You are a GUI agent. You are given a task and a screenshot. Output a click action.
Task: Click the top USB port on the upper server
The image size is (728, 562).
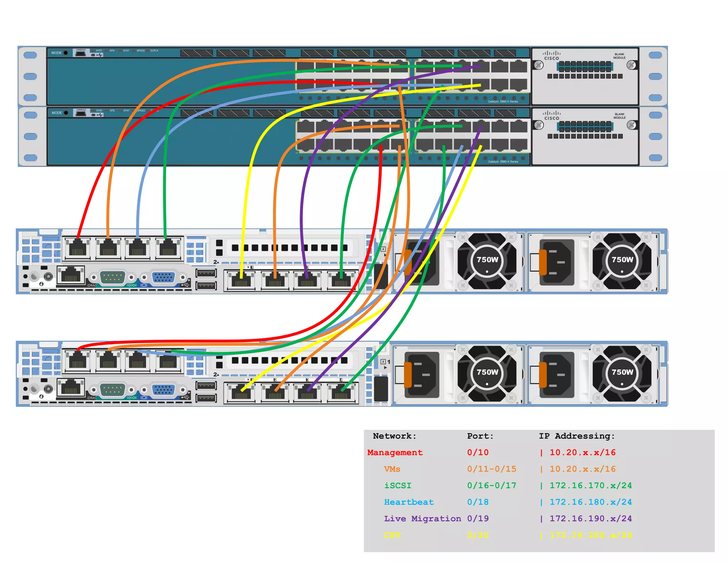206,273
